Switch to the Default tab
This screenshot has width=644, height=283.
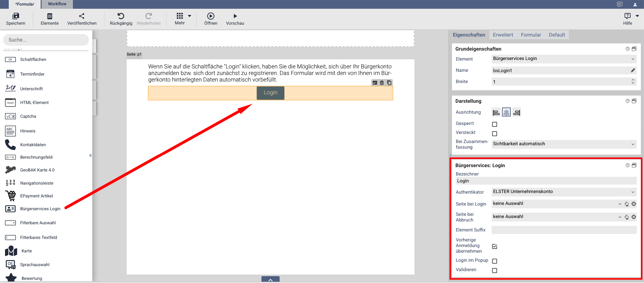pos(557,35)
